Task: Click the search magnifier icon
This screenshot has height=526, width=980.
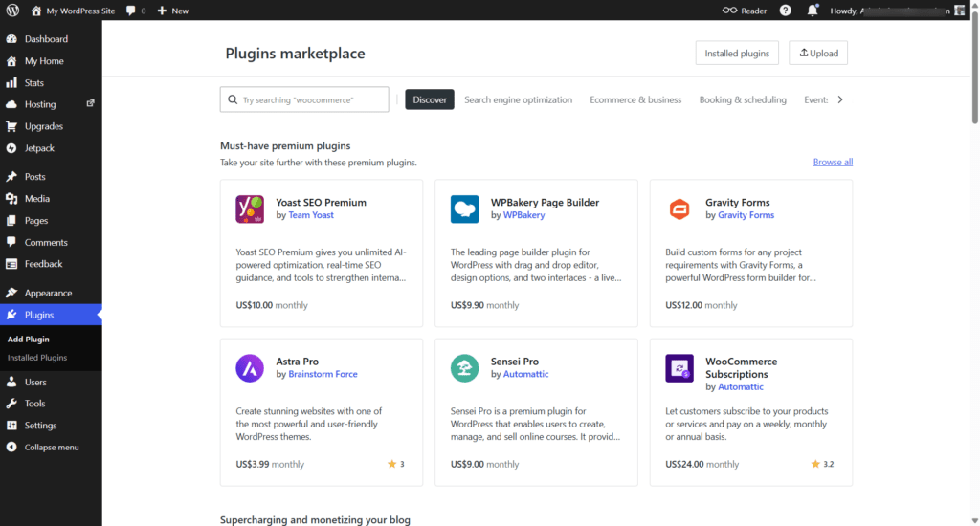Action: [x=233, y=99]
